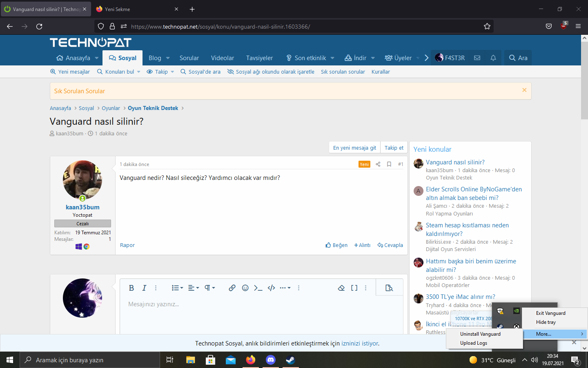Open the smiley emoji picker
Image resolution: width=588 pixels, height=368 pixels.
(245, 288)
